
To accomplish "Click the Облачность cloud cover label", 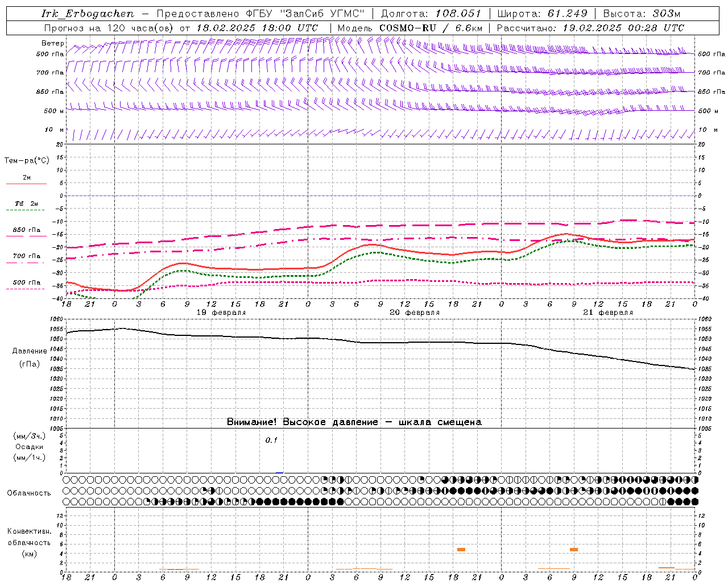I will click(29, 493).
